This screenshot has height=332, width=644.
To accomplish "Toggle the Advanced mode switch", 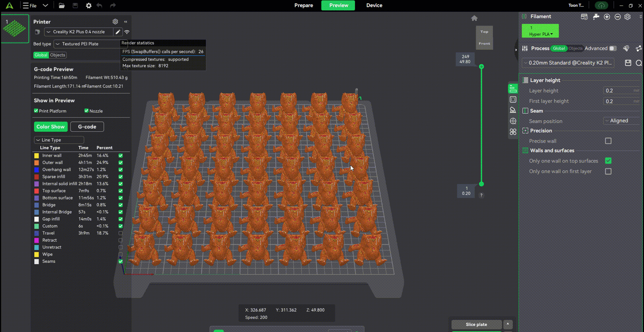I will coord(613,48).
